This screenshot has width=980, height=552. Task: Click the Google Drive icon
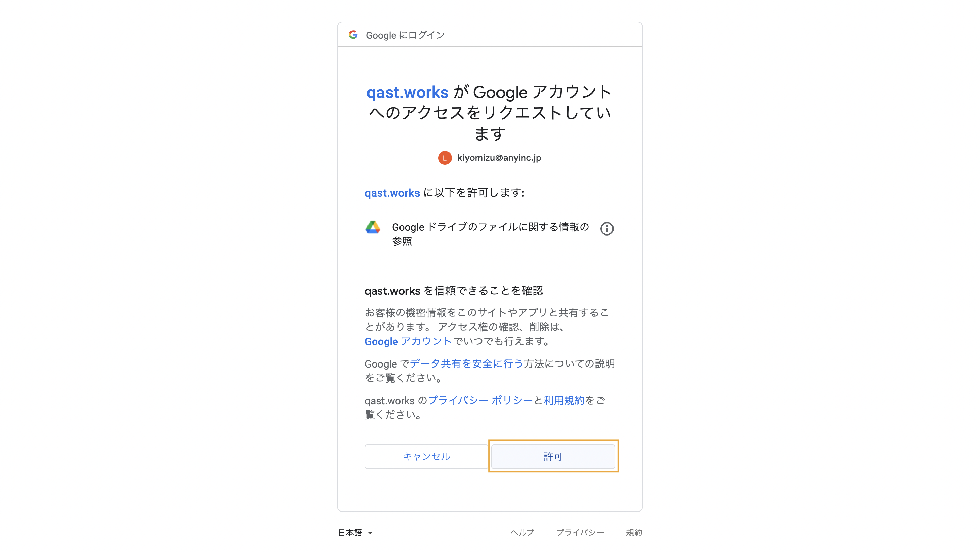click(x=373, y=227)
